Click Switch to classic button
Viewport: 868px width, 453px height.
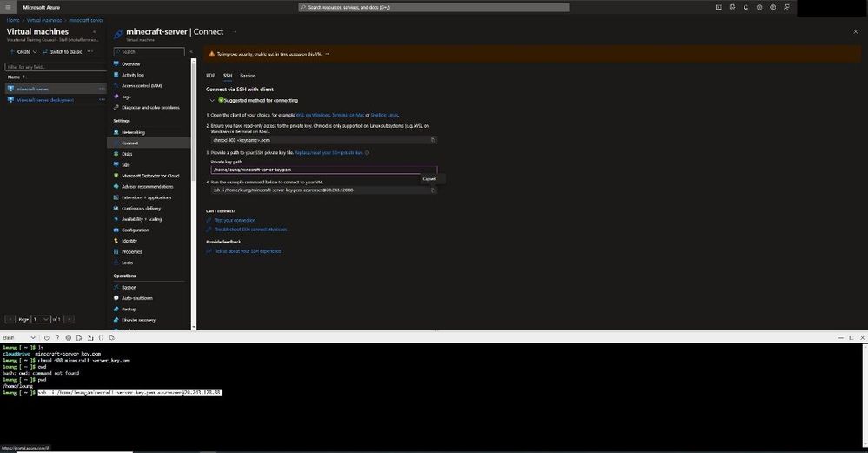(x=62, y=51)
